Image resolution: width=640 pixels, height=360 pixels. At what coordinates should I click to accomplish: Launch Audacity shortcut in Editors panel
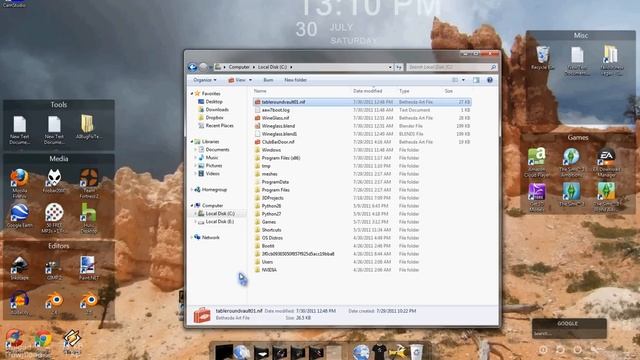click(19, 303)
